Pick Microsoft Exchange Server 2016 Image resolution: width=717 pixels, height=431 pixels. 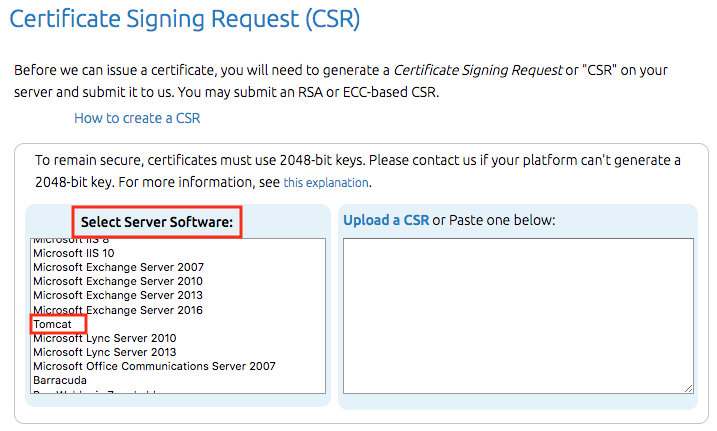coord(118,310)
